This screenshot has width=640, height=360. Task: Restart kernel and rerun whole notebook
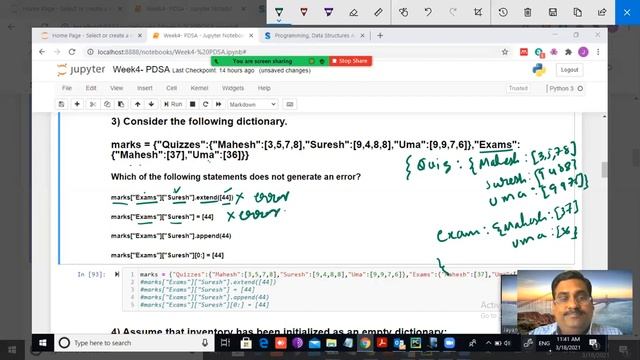coord(218,104)
